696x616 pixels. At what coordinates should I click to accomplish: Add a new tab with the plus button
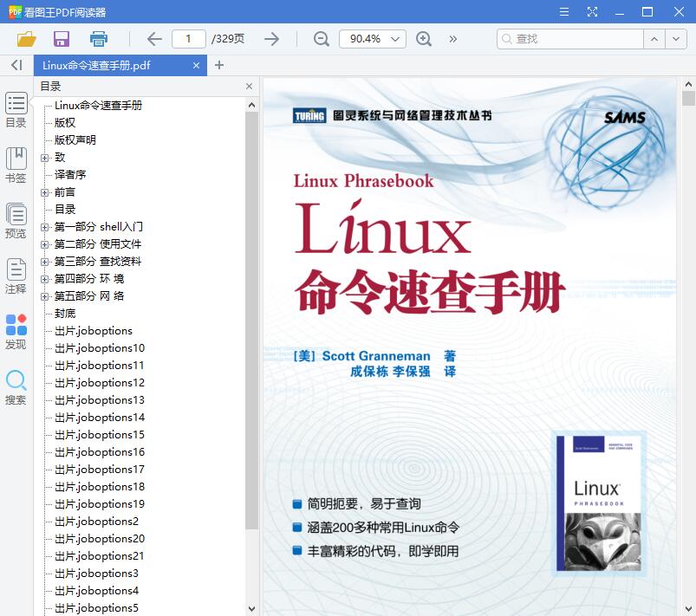point(218,65)
